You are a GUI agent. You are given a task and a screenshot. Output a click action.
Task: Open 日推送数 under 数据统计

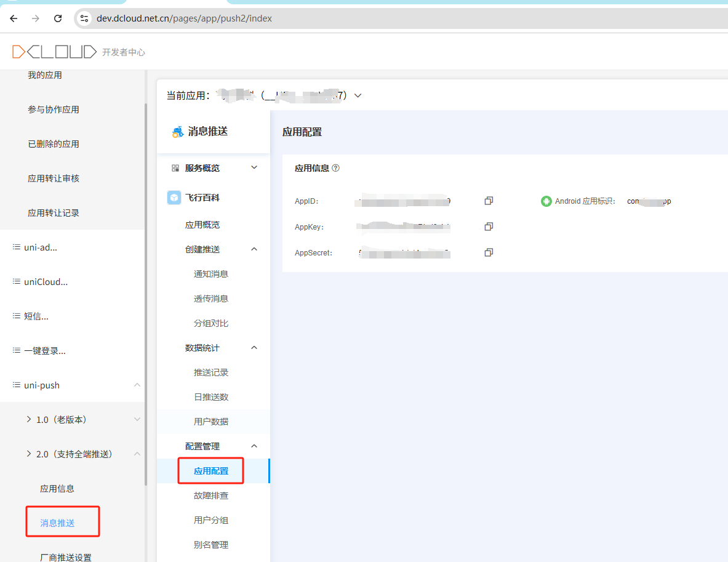(x=211, y=397)
